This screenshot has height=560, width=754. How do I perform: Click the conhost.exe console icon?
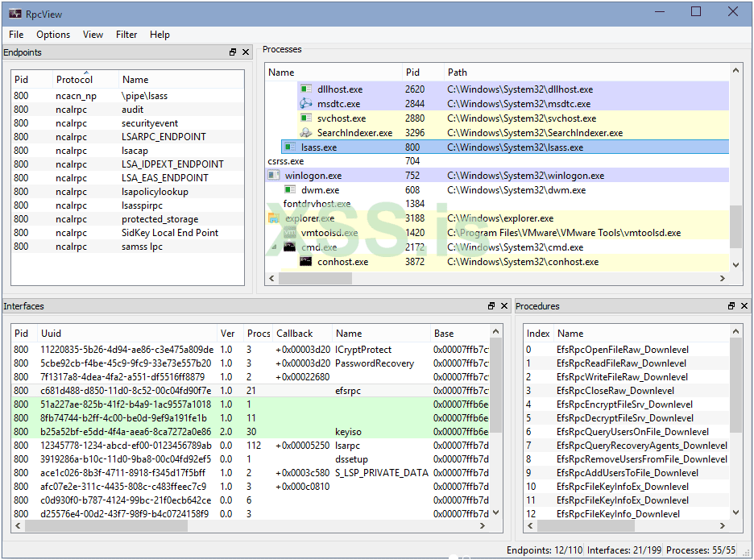pyautogui.click(x=305, y=262)
